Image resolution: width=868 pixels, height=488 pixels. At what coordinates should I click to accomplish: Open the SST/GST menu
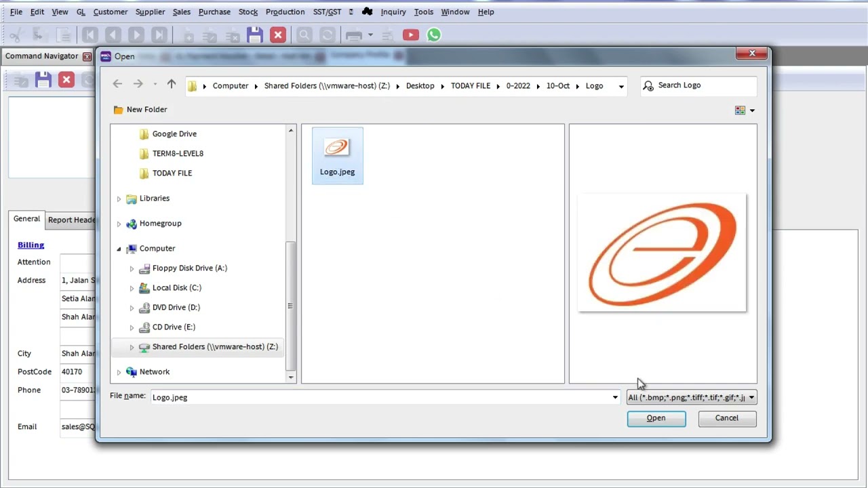(x=327, y=12)
